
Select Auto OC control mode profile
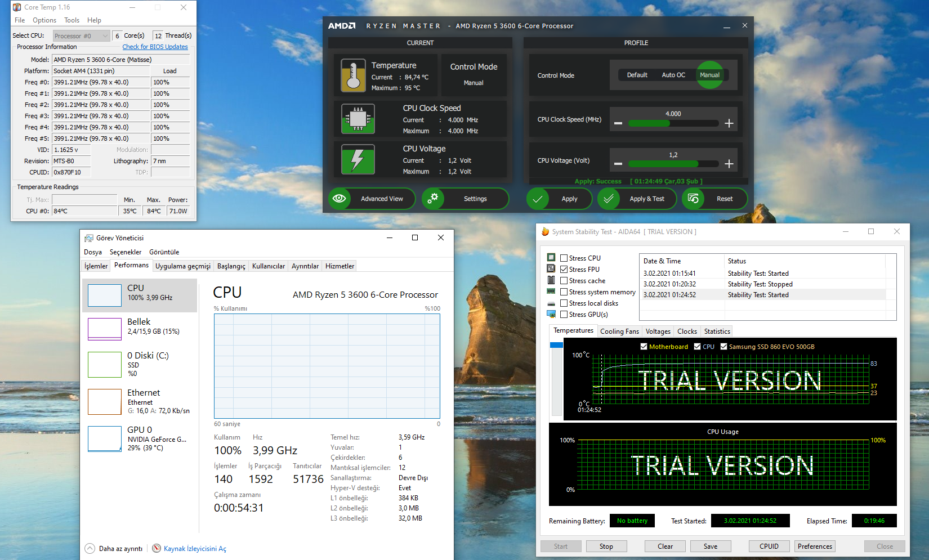tap(673, 75)
